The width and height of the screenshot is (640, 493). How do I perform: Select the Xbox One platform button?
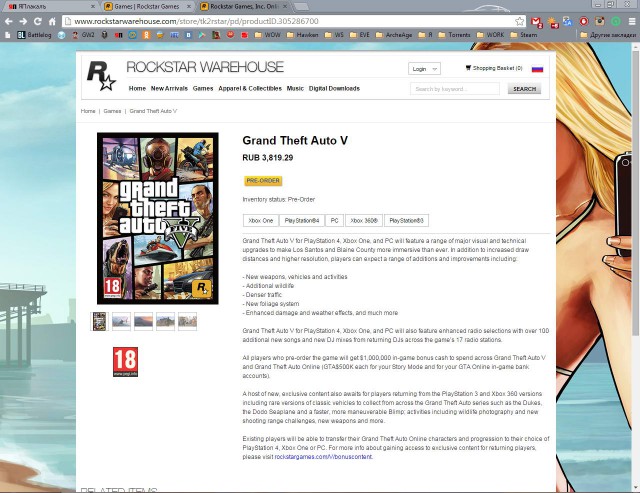pos(261,220)
